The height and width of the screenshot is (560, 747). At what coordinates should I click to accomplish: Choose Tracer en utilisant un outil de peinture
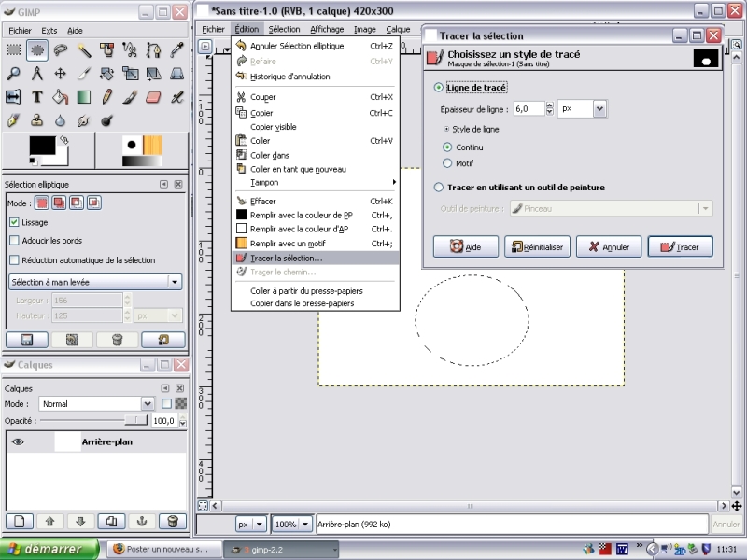438,188
